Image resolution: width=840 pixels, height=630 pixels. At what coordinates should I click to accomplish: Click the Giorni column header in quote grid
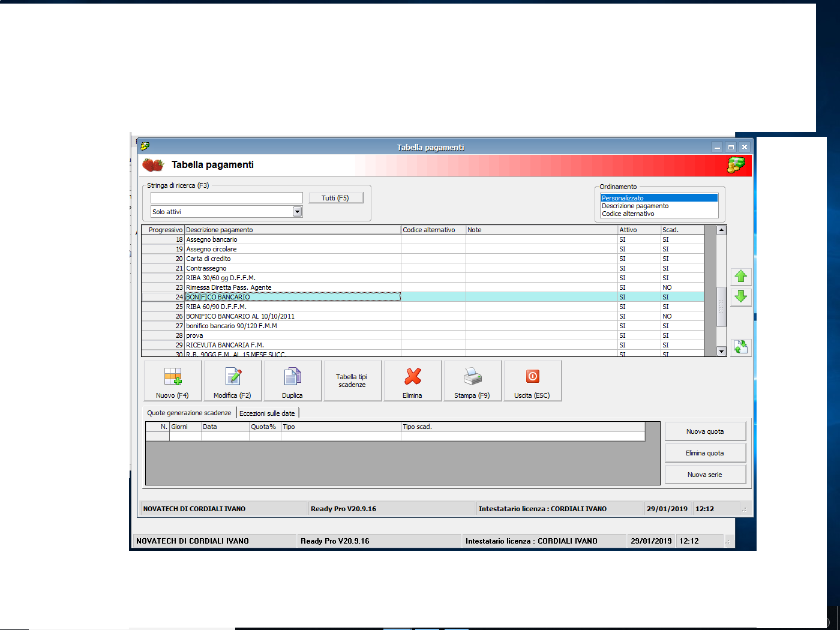pos(185,427)
